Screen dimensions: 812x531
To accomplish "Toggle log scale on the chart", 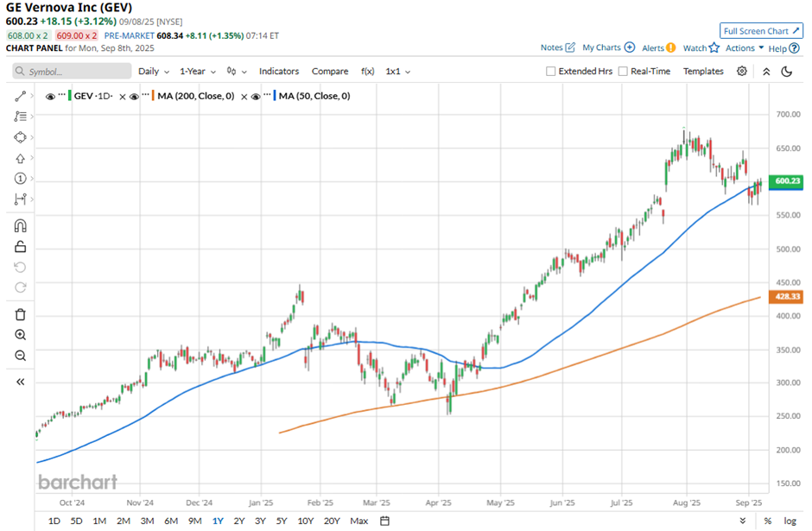I will click(790, 521).
